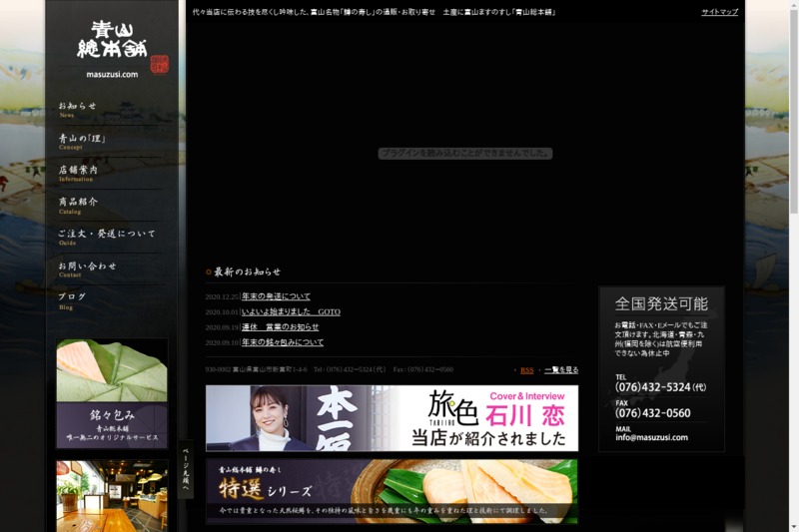Open news item 年末の銘々包みについて

click(x=283, y=342)
